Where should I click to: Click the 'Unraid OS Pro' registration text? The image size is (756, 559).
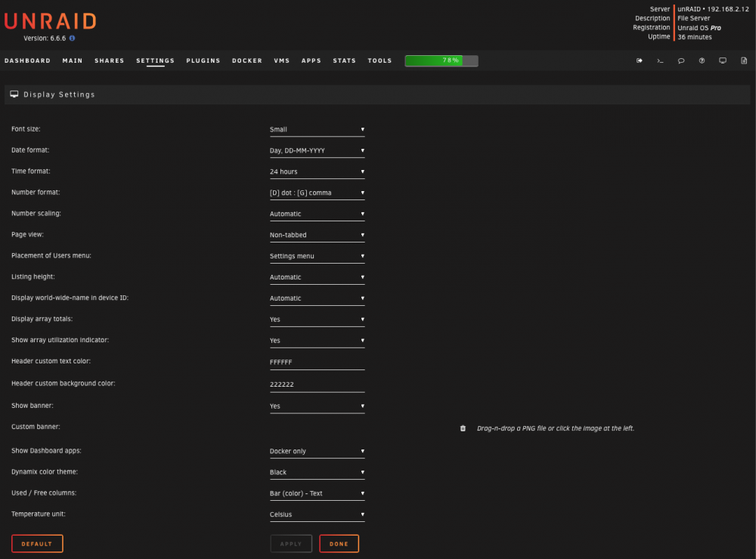699,28
